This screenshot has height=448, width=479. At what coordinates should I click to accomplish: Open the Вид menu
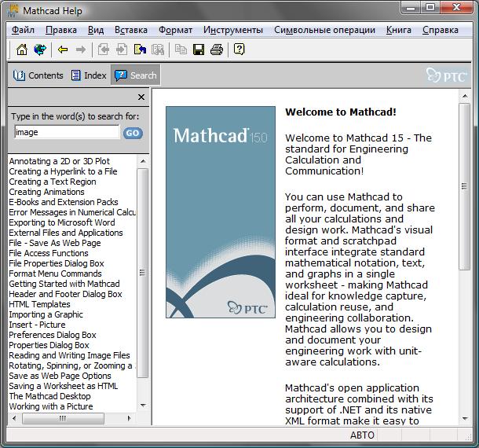(x=96, y=30)
